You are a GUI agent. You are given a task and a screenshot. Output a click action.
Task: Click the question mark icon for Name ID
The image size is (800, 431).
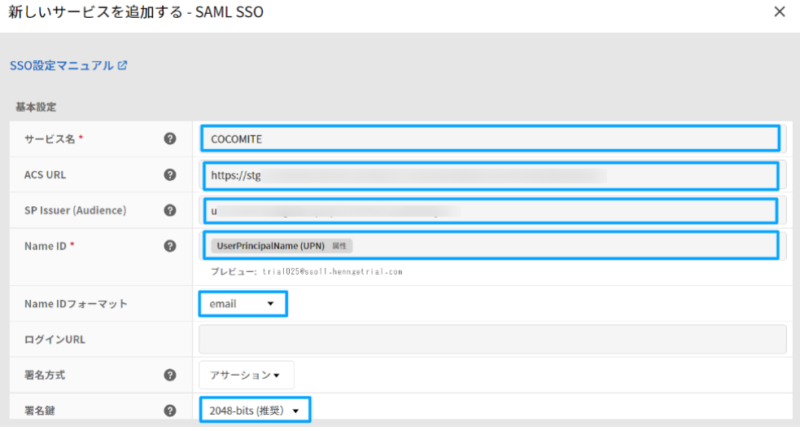tap(170, 245)
